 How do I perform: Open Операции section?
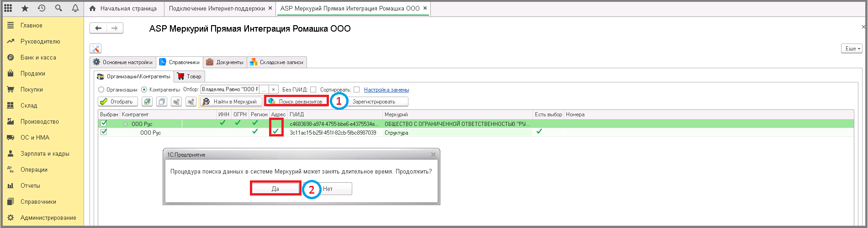[x=34, y=170]
